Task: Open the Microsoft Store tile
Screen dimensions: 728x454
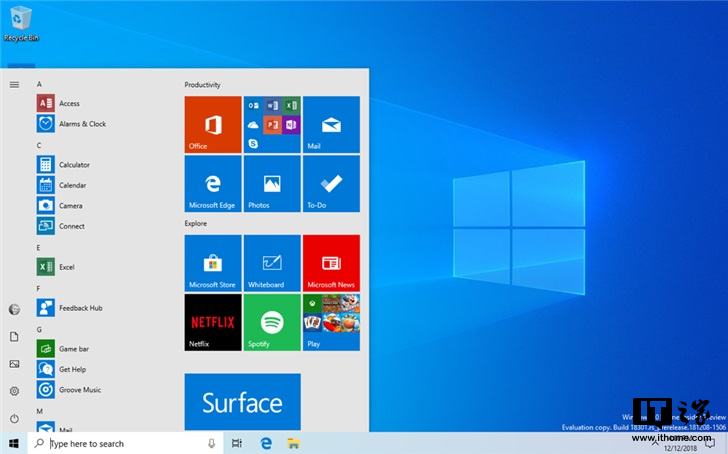Action: coord(212,263)
